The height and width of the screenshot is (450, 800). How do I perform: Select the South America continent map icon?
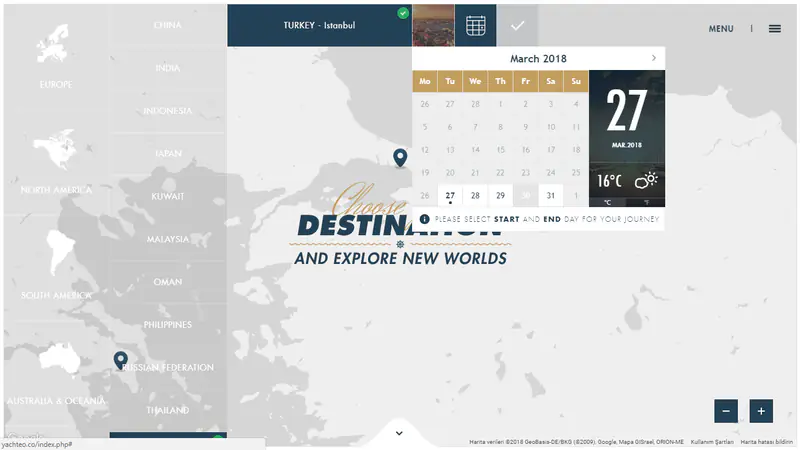60,253
